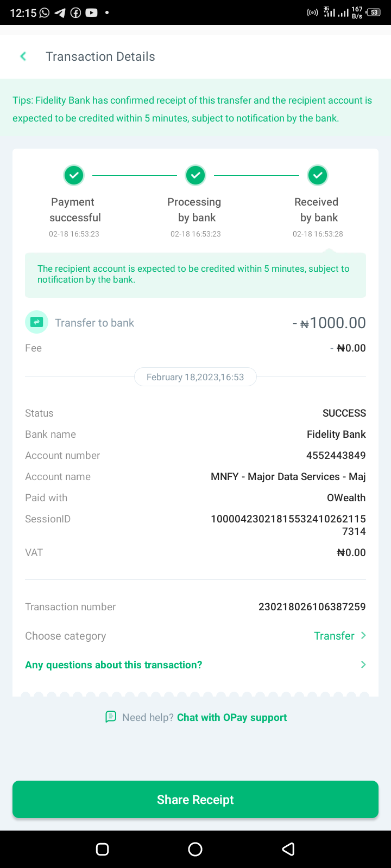
Task: Expand the transaction questions chevron arrow
Action: click(x=363, y=665)
